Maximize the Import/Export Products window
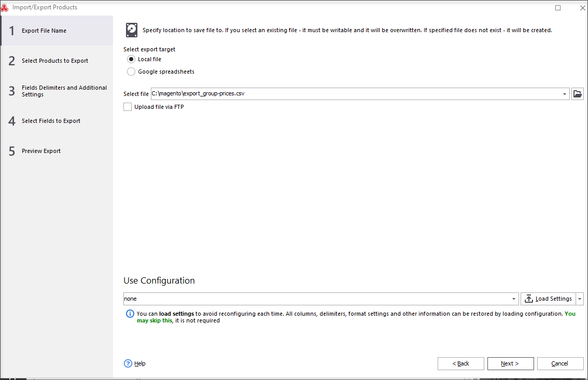588x380 pixels. click(558, 7)
